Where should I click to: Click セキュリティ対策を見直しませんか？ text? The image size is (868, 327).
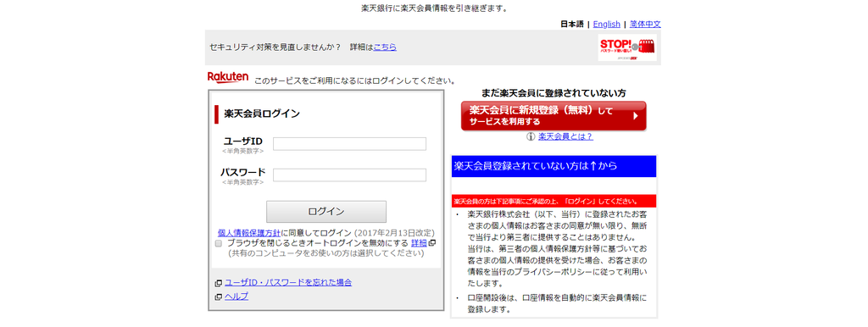(275, 47)
